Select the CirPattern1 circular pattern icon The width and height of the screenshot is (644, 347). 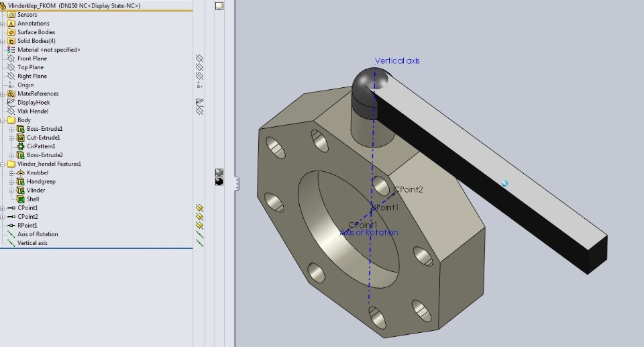pyautogui.click(x=21, y=146)
